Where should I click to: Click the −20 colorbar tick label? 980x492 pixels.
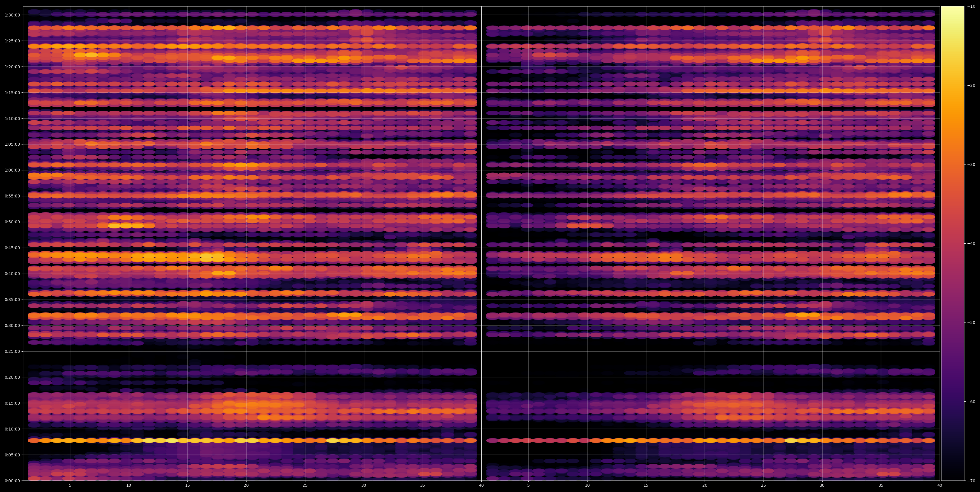971,85
